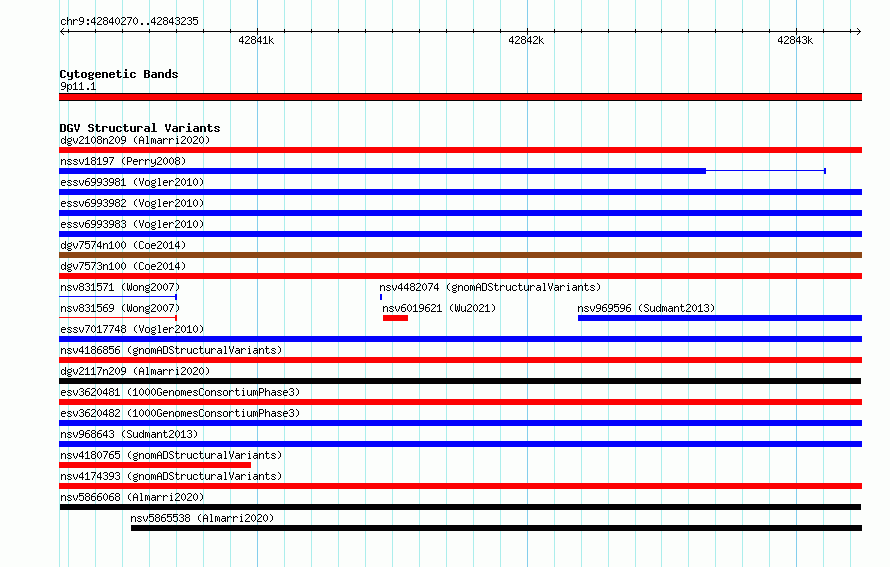Click the dgv2108n209 (Almarri2020) variant label
This screenshot has height=567, width=890.
click(135, 140)
